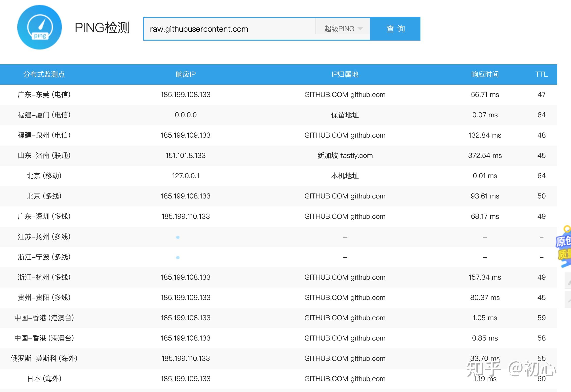Click the 127.0.0.1 response IP
571x392 pixels.
186,176
